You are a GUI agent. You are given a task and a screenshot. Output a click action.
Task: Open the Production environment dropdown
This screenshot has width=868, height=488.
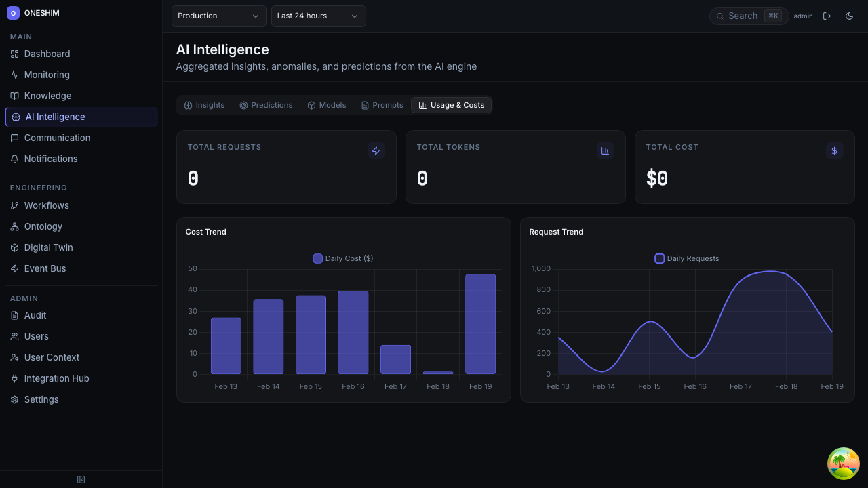[x=218, y=16]
